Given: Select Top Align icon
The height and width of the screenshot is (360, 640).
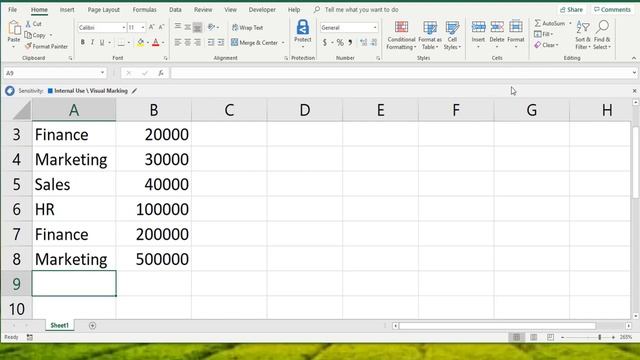Looking at the screenshot, I should tap(178, 27).
